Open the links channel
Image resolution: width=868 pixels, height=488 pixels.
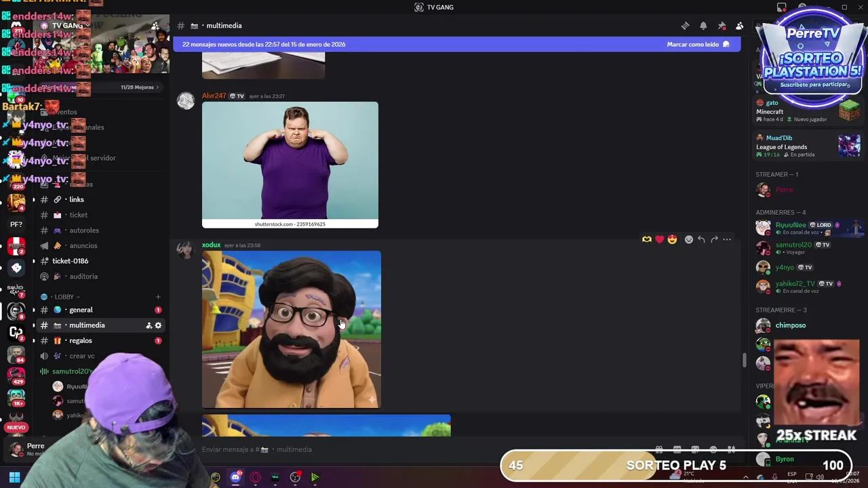[x=102, y=199]
